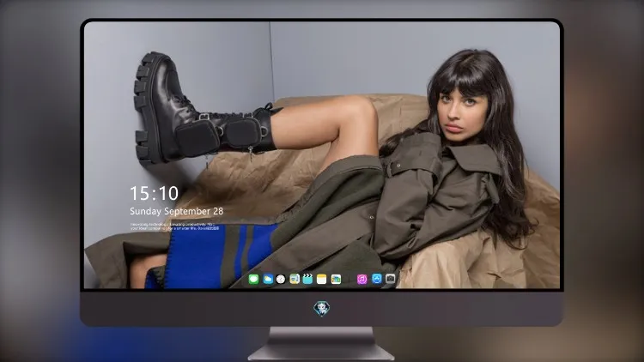Open the clapperboard video app in dock
Image resolution: width=644 pixels, height=362 pixels.
(307, 279)
